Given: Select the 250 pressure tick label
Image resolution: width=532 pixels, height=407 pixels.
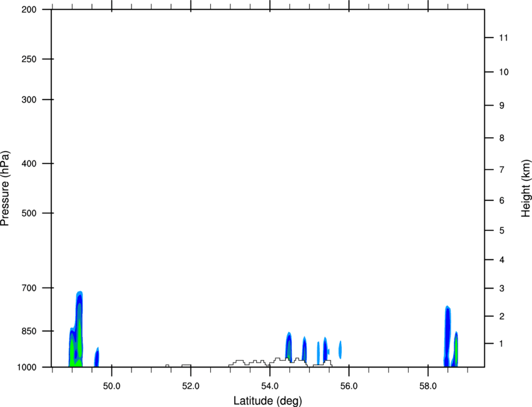Looking at the screenshot, I should [x=29, y=59].
